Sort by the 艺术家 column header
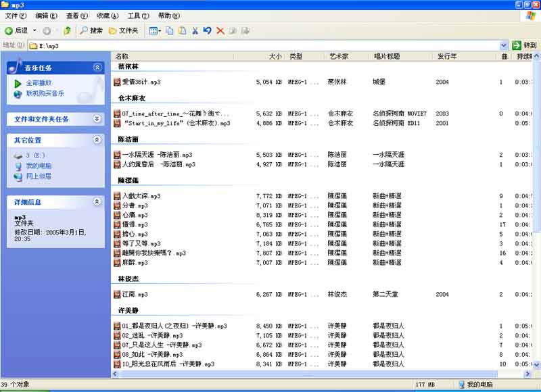The height and width of the screenshot is (392, 541). [347, 56]
